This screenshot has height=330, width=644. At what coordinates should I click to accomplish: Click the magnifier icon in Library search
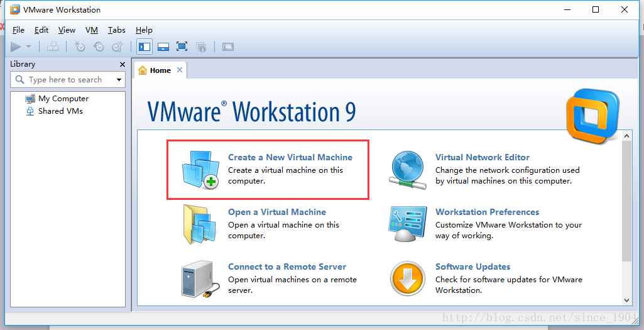click(x=19, y=79)
